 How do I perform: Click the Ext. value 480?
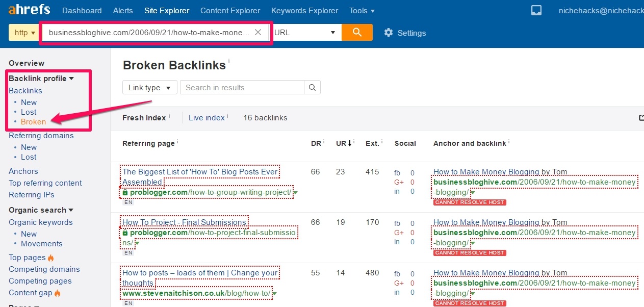372,273
